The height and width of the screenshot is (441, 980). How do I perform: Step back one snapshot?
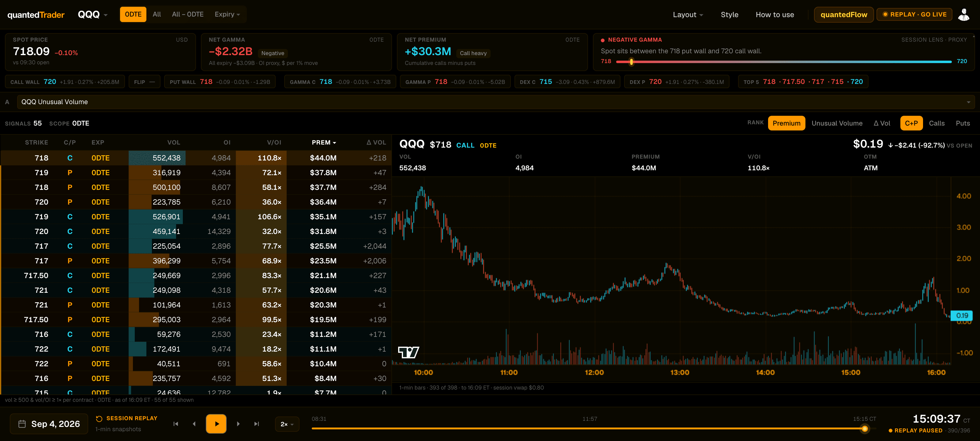[194, 424]
